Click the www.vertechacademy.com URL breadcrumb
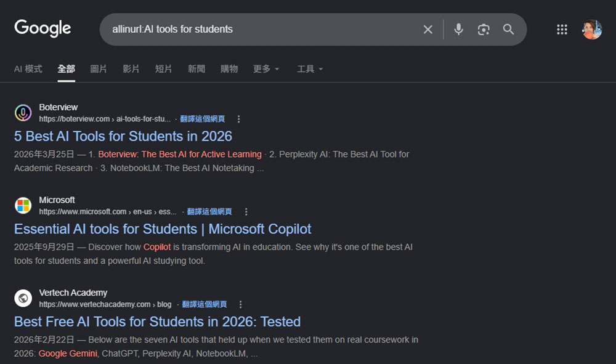This screenshot has height=364, width=616. click(105, 304)
